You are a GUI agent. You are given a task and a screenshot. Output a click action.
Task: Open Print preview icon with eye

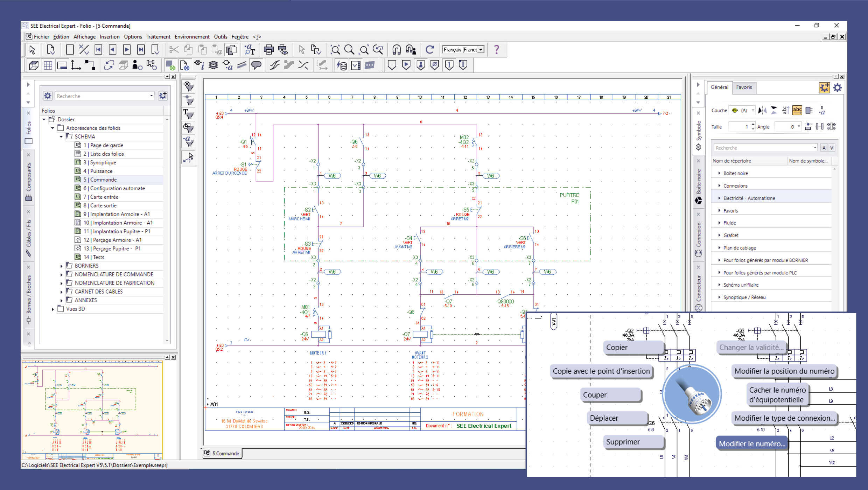pos(283,50)
